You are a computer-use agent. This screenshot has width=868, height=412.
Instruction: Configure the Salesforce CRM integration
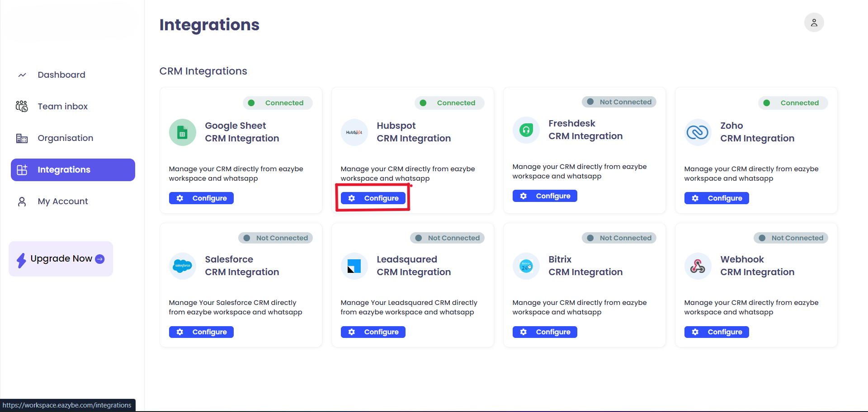coord(201,332)
